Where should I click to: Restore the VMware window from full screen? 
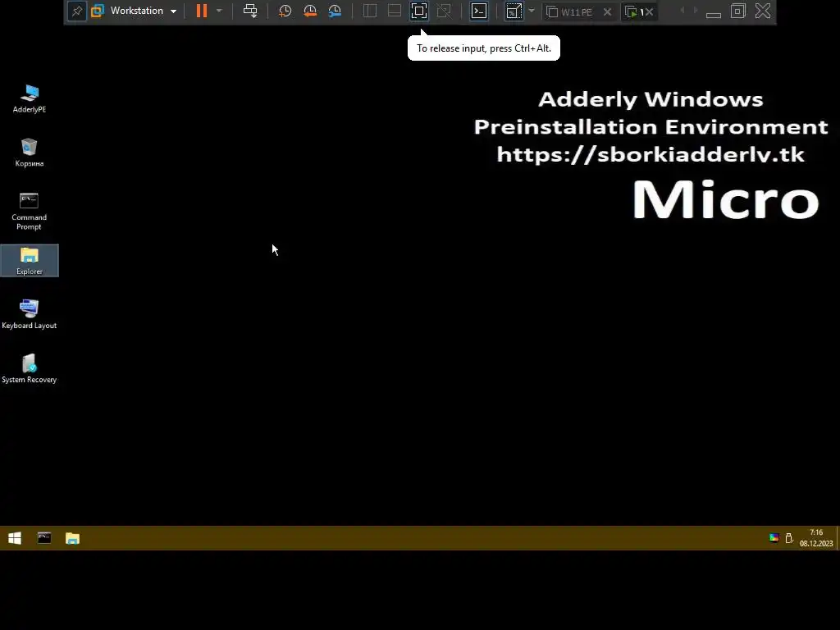pos(738,11)
